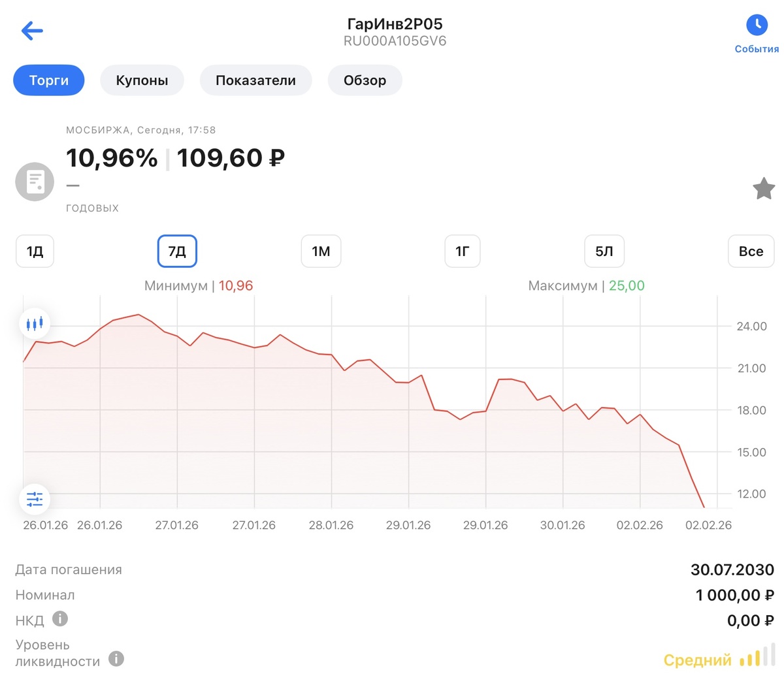Select the 7Д chart period
Image resolution: width=784 pixels, height=687 pixels.
pyautogui.click(x=177, y=251)
